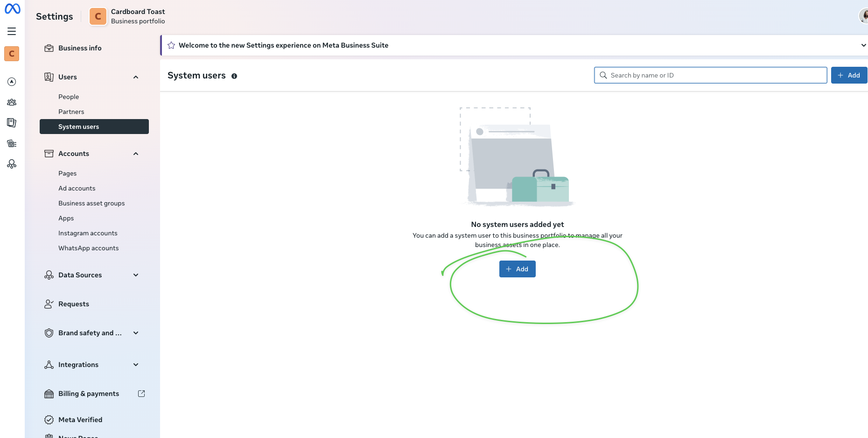
Task: Collapse the Accounts section
Action: click(x=136, y=154)
